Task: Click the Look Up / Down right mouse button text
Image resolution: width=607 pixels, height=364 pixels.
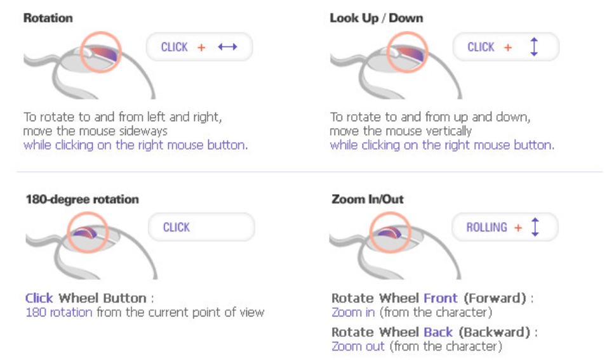Action: pos(442,145)
